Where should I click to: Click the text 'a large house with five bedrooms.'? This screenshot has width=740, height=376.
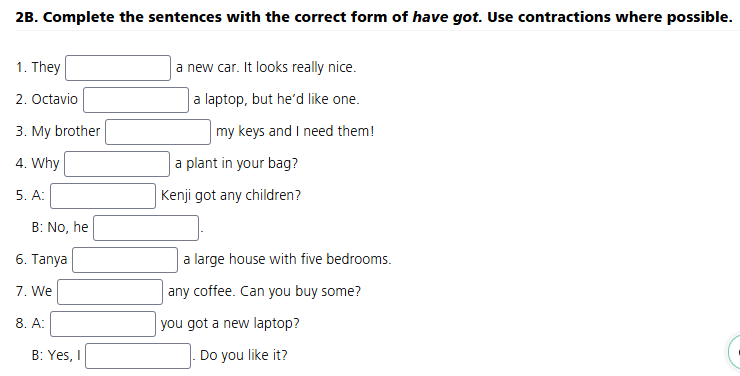point(287,259)
